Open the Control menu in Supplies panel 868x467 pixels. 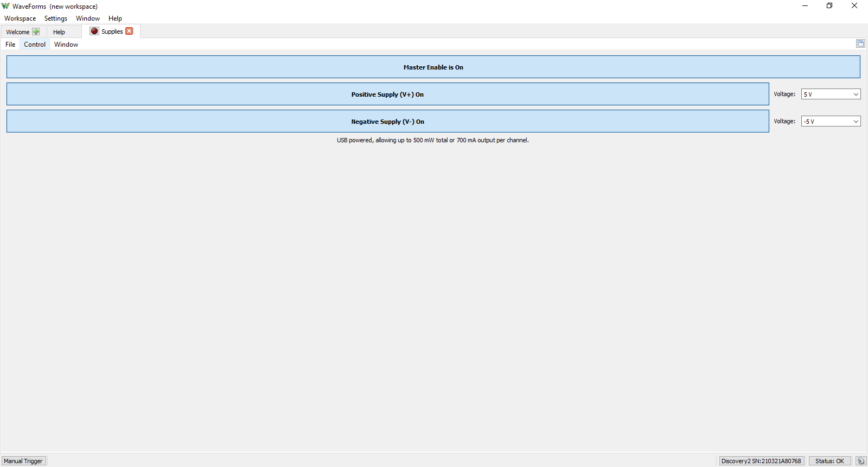tap(35, 45)
